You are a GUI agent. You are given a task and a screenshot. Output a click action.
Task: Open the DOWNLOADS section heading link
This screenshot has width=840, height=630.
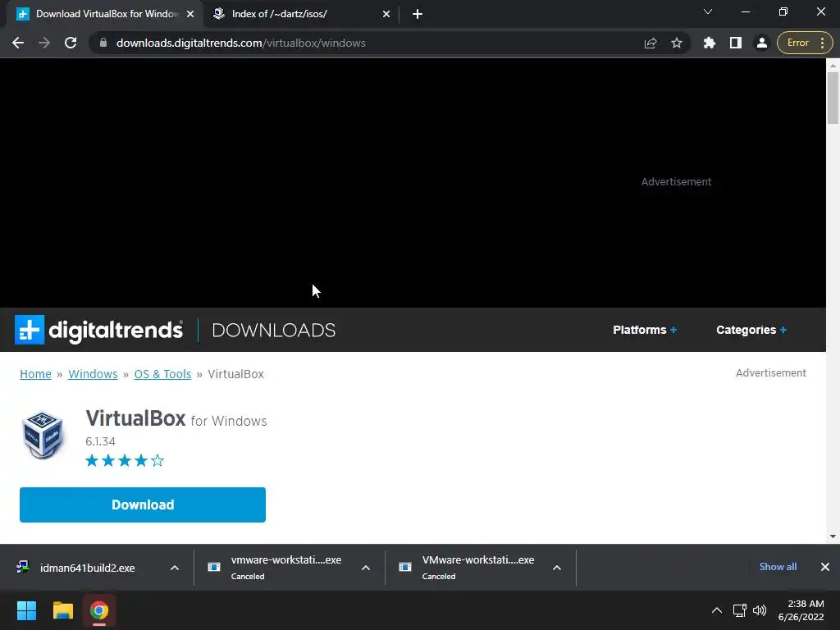pos(274,331)
